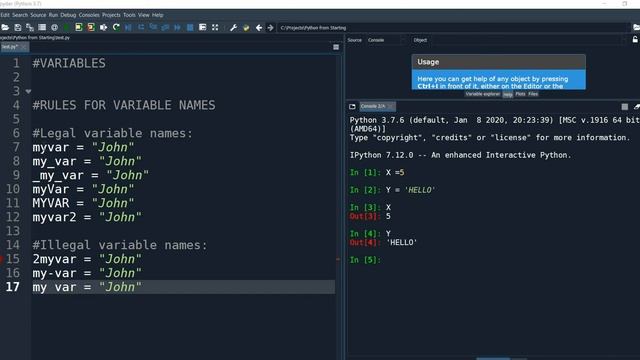Viewport: 640px width, 360px height.
Task: Open the console tab browser icon
Action: pyautogui.click(x=352, y=106)
